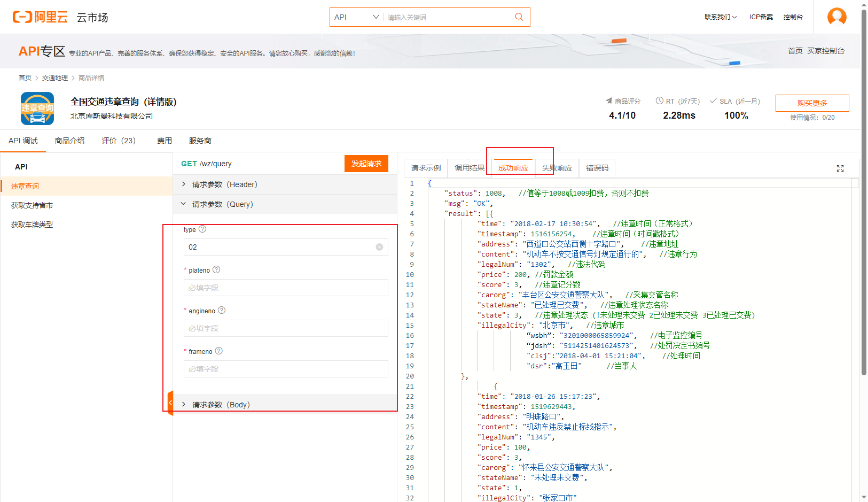The image size is (868, 502).
Task: Click the type input field with 02
Action: click(x=286, y=247)
